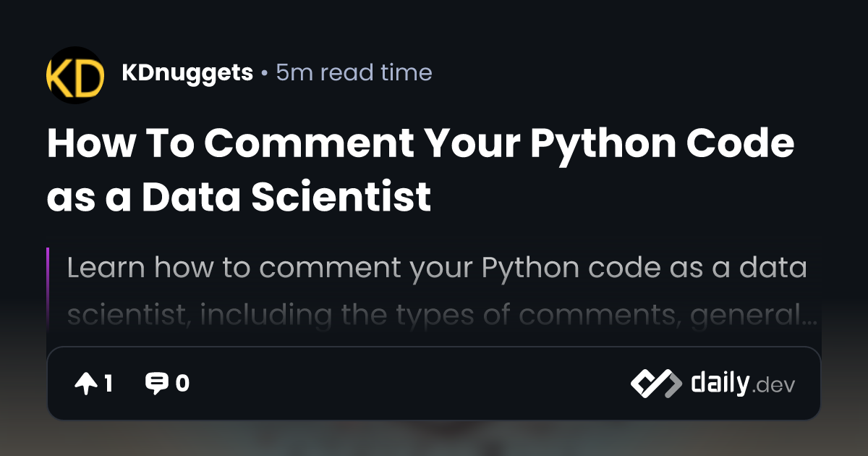
Task: Expand the truncated summary at the ellipsis
Action: [x=810, y=317]
